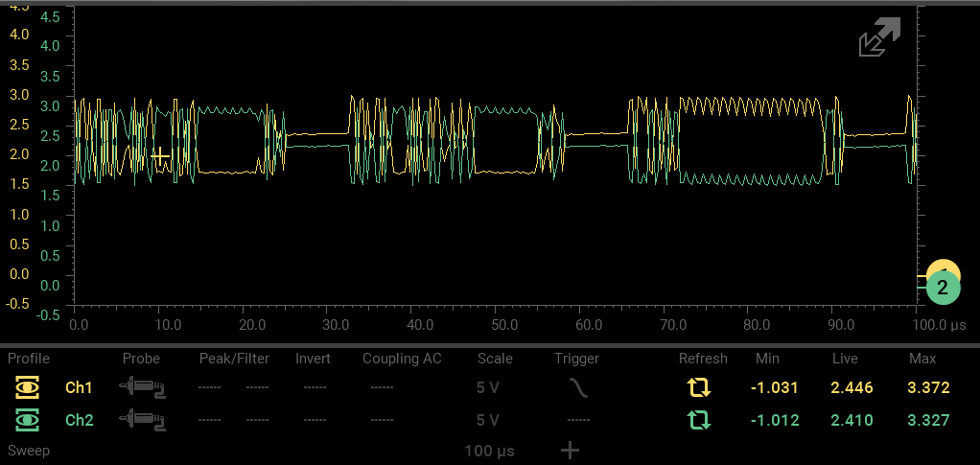Select the Ch2 channel label
This screenshot has height=465, width=980.
click(79, 420)
